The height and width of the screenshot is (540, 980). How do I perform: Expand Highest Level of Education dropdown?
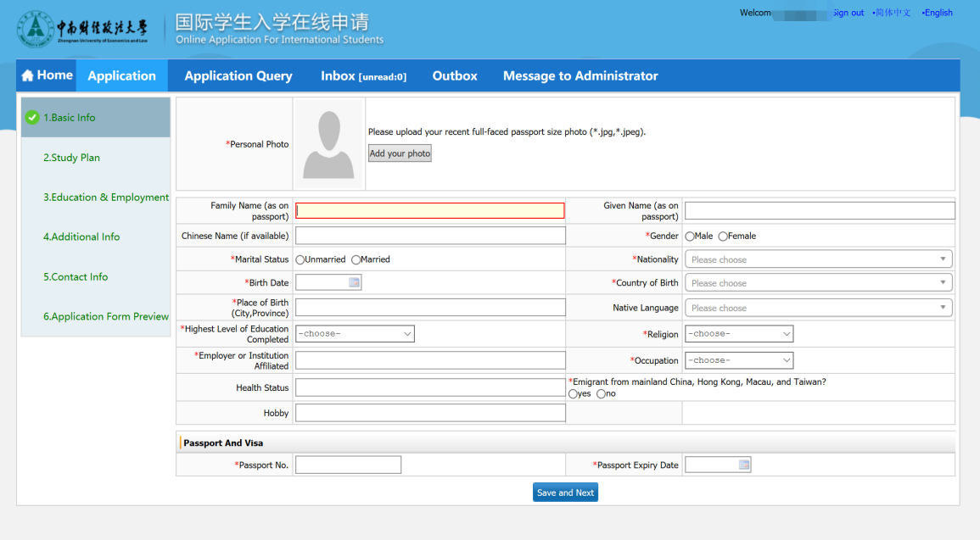coord(355,334)
